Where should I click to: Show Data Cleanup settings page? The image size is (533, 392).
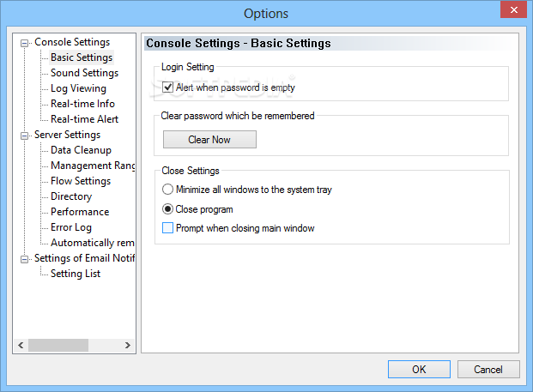click(x=81, y=150)
